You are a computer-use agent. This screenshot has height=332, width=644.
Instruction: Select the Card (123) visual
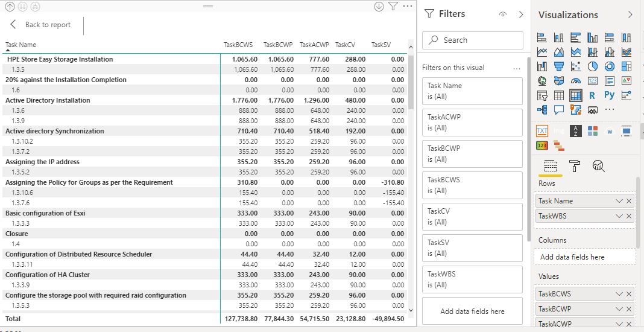coord(593,81)
